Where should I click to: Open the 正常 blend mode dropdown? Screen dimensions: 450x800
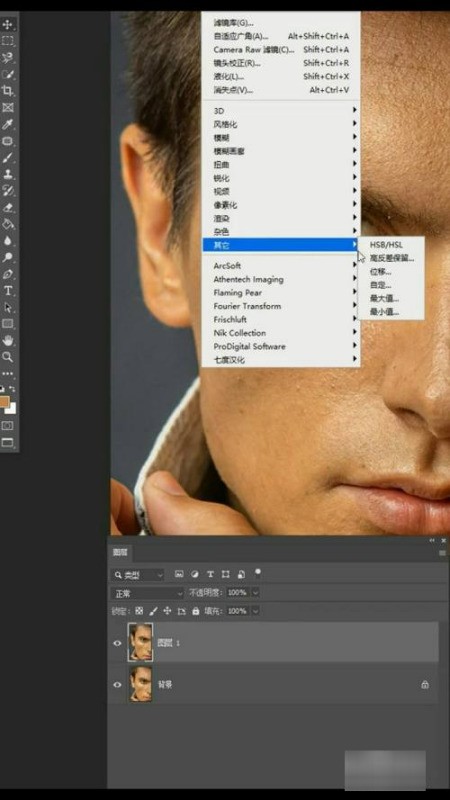pos(147,593)
